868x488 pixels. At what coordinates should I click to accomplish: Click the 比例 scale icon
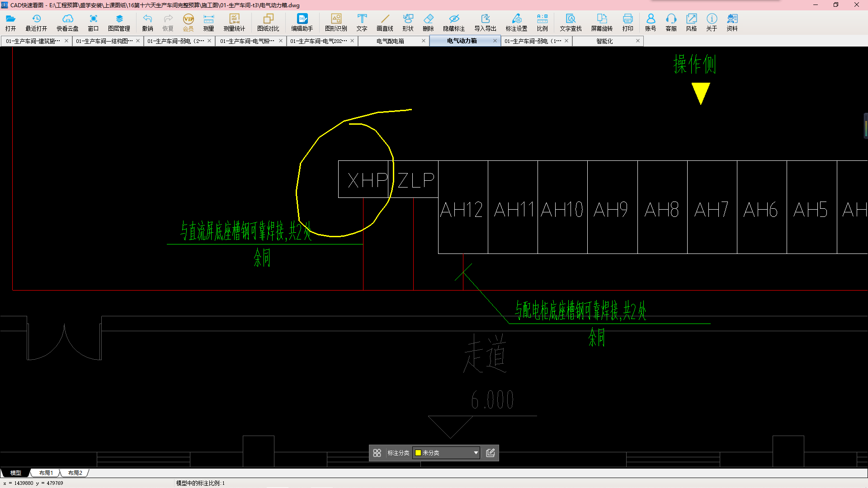click(x=542, y=22)
